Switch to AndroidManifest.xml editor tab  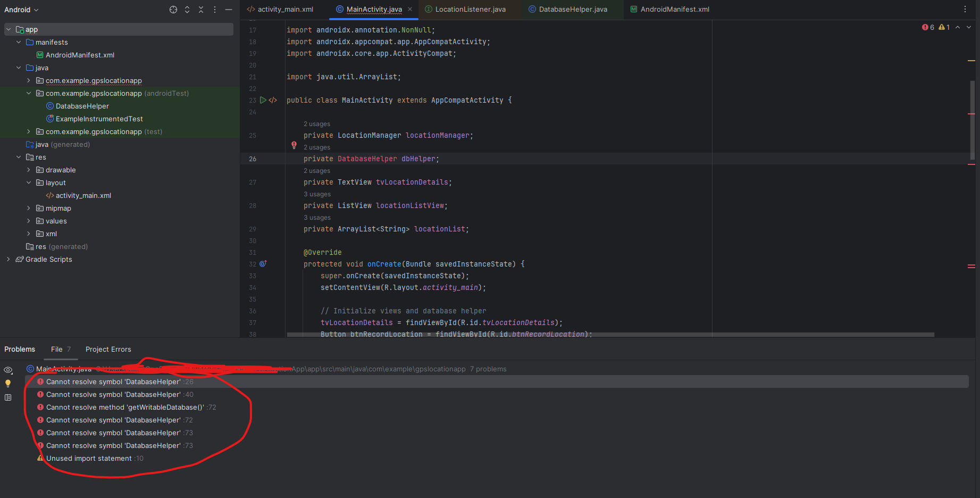click(x=670, y=10)
